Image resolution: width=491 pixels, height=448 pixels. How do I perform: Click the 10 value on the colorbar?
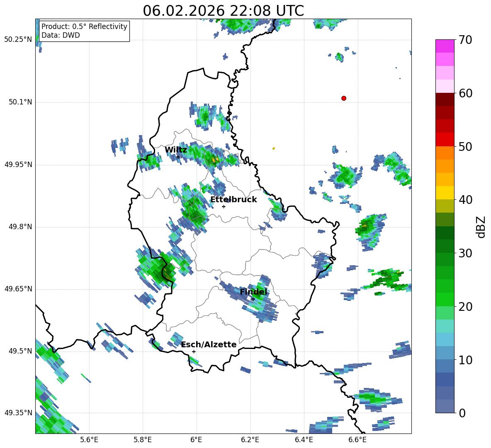[x=465, y=360]
